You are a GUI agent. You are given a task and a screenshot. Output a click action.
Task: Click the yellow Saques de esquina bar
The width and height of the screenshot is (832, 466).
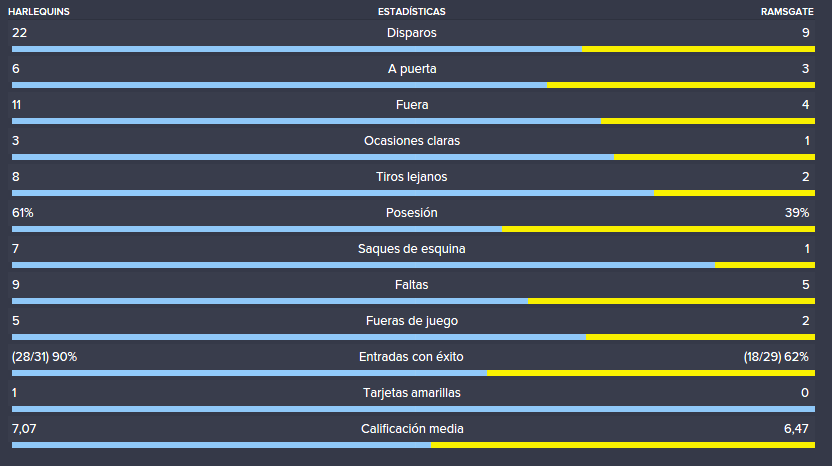765,265
